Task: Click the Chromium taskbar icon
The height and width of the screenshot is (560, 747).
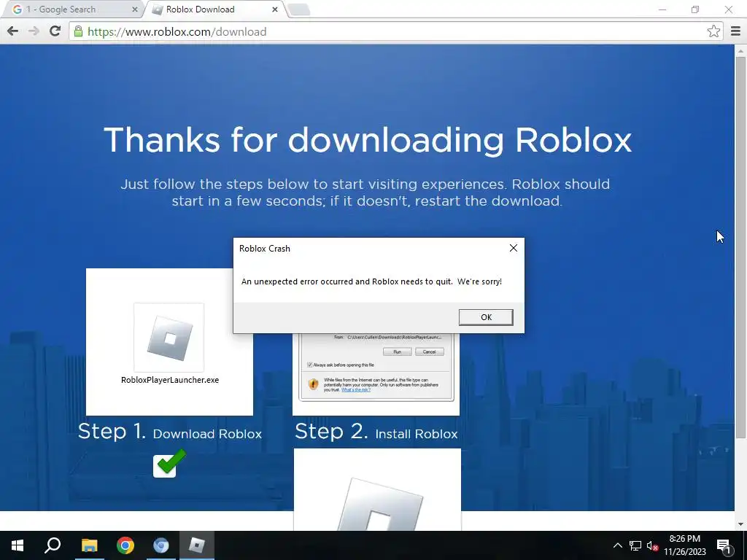Action: pyautogui.click(x=161, y=545)
